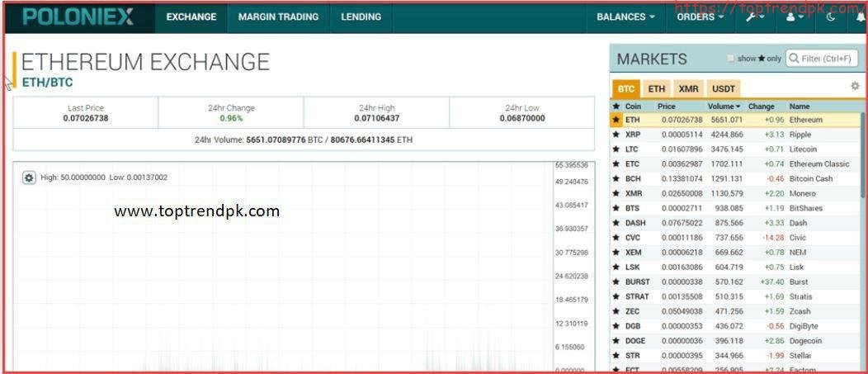Screen dimensions: 868x374
Task: Open the Lending tab
Action: (361, 17)
